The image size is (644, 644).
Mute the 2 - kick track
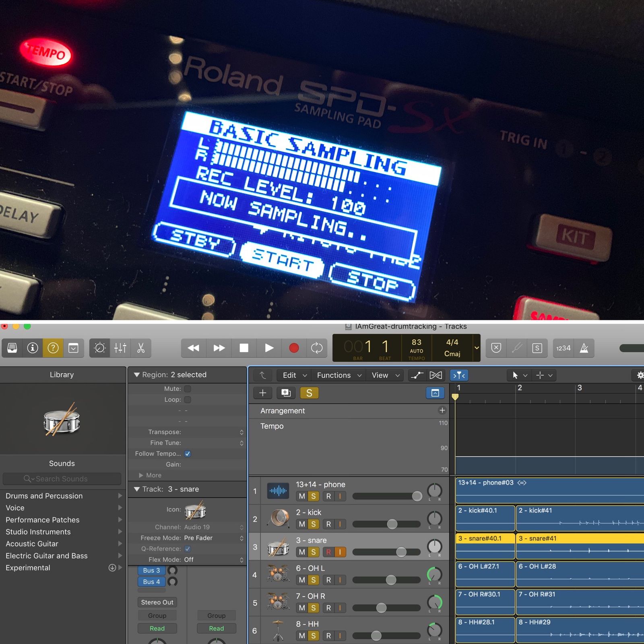tap(302, 524)
